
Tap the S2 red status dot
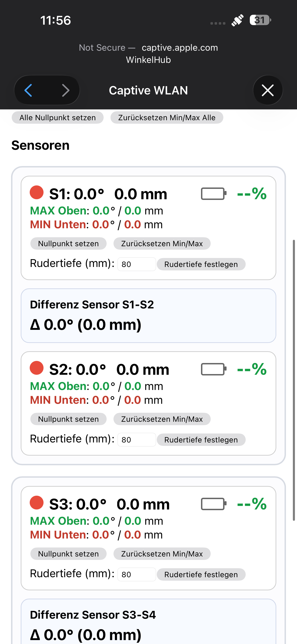tap(37, 368)
